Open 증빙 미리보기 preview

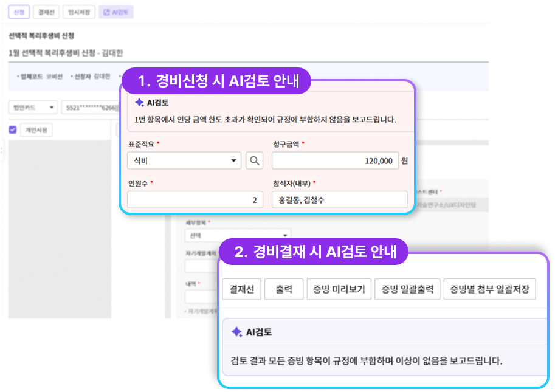point(339,289)
